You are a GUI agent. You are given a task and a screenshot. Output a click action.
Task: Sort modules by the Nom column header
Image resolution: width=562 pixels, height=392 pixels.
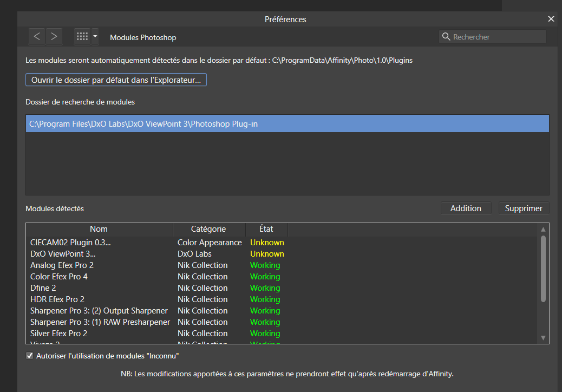(x=99, y=229)
